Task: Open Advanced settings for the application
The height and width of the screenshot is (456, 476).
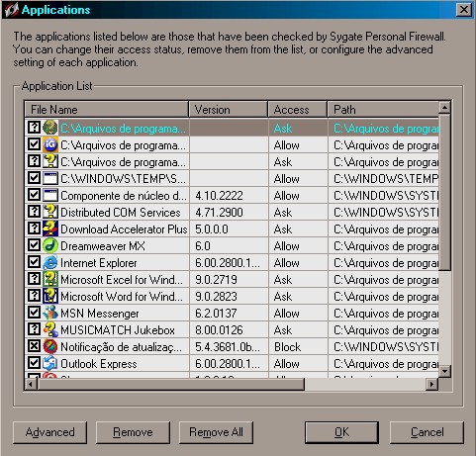Action: pos(50,432)
